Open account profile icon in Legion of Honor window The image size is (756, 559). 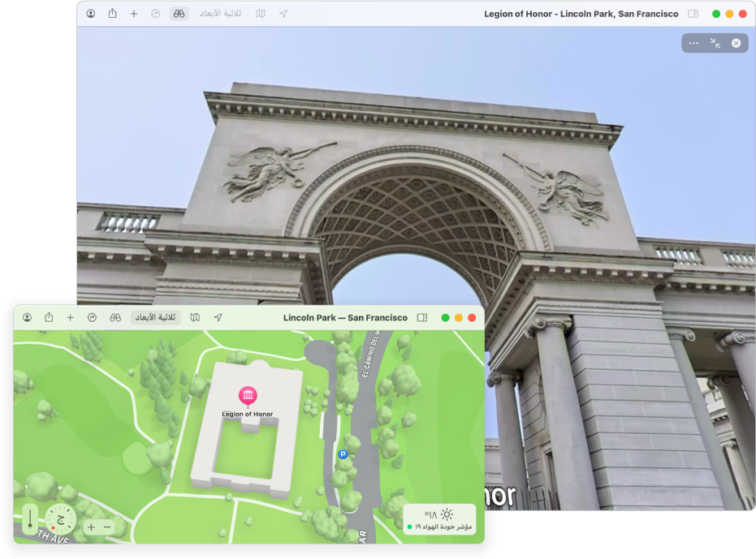90,14
